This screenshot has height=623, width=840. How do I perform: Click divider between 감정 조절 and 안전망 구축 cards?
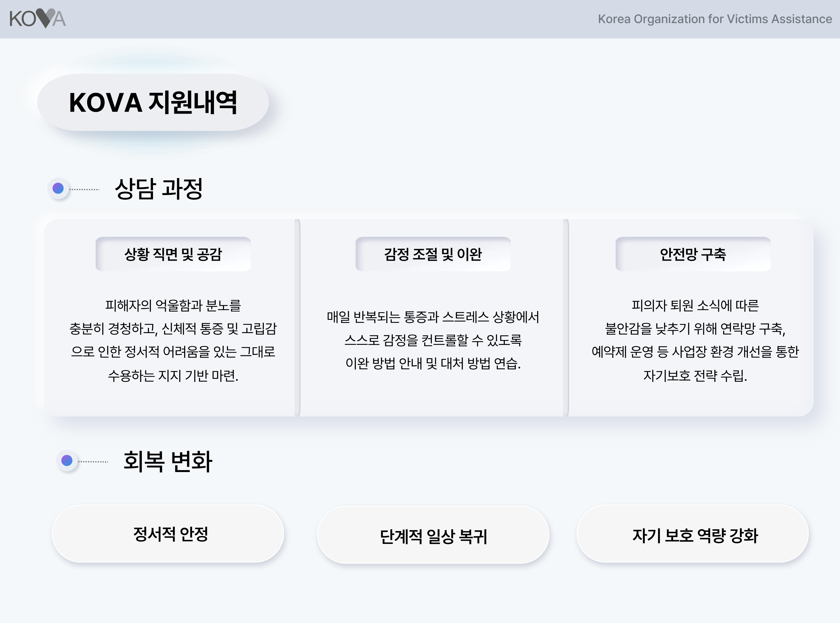tap(566, 318)
